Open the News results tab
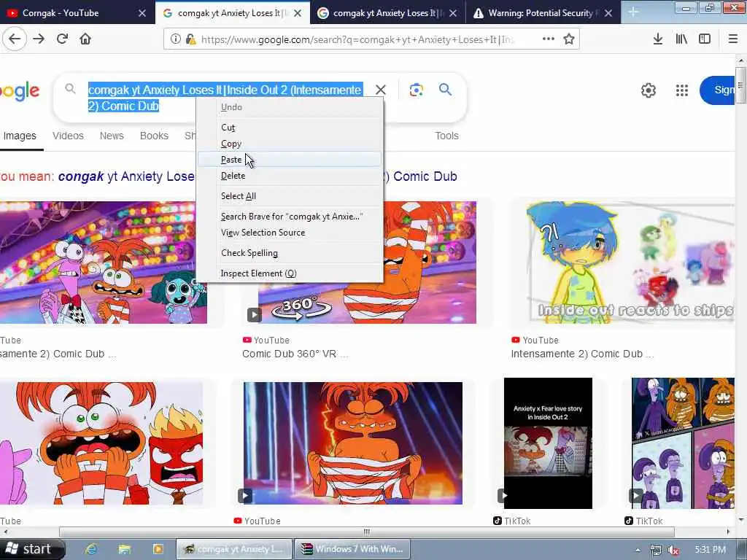 [112, 136]
